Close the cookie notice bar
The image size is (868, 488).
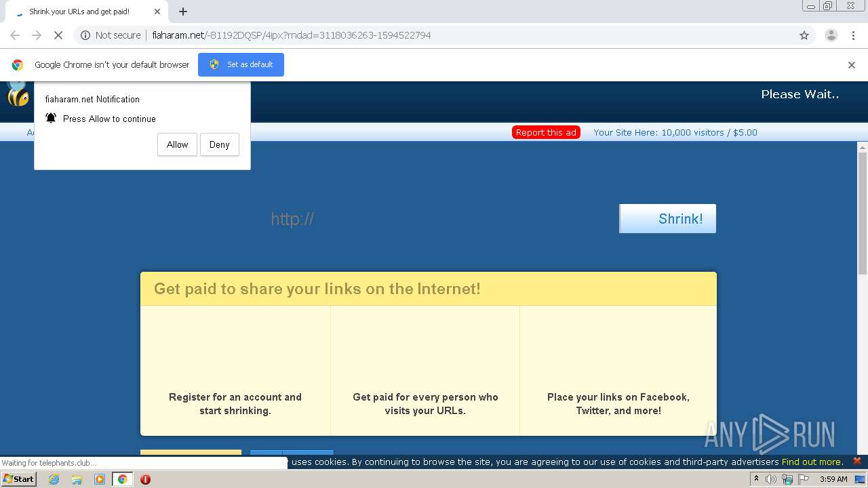[x=856, y=461]
